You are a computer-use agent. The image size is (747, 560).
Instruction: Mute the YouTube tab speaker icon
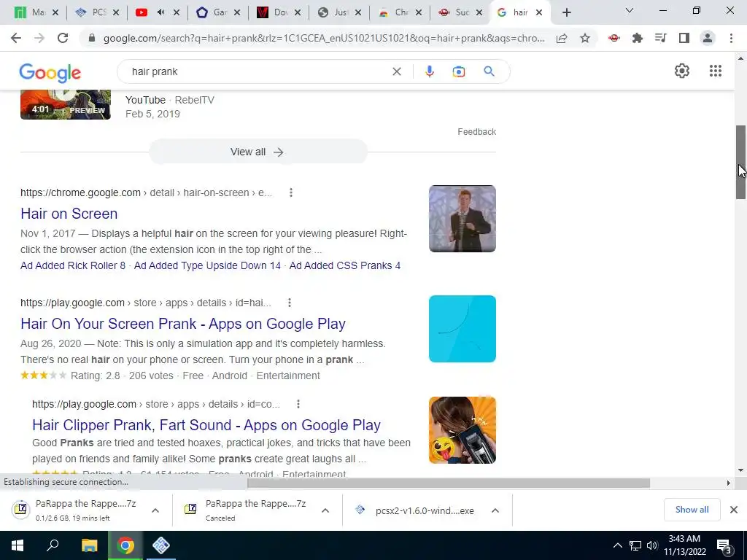tap(160, 12)
